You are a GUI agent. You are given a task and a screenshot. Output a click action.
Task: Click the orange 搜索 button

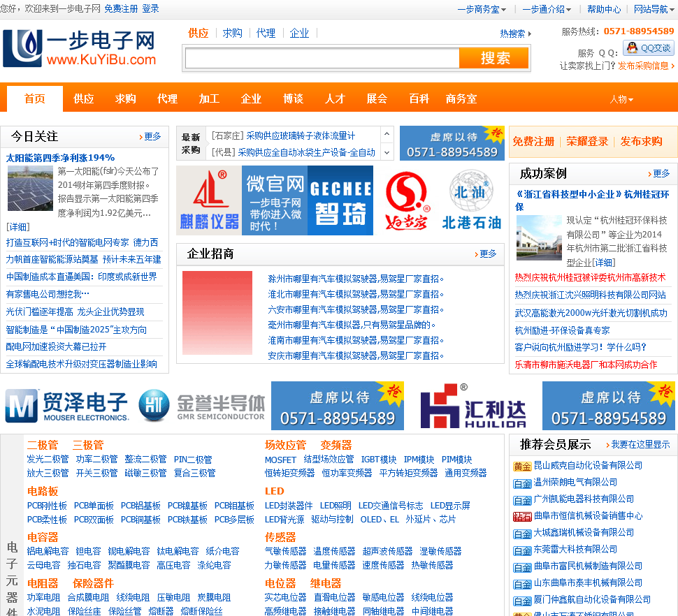tap(493, 58)
